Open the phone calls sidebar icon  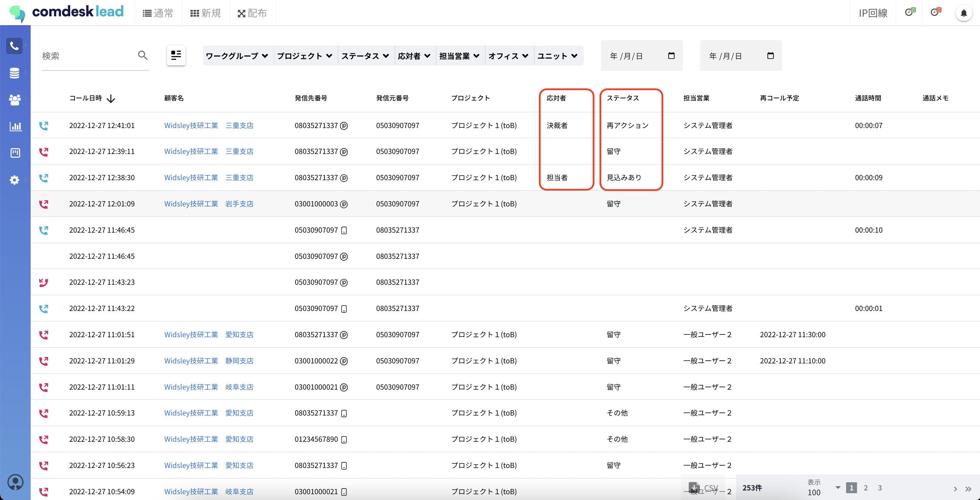pyautogui.click(x=14, y=46)
